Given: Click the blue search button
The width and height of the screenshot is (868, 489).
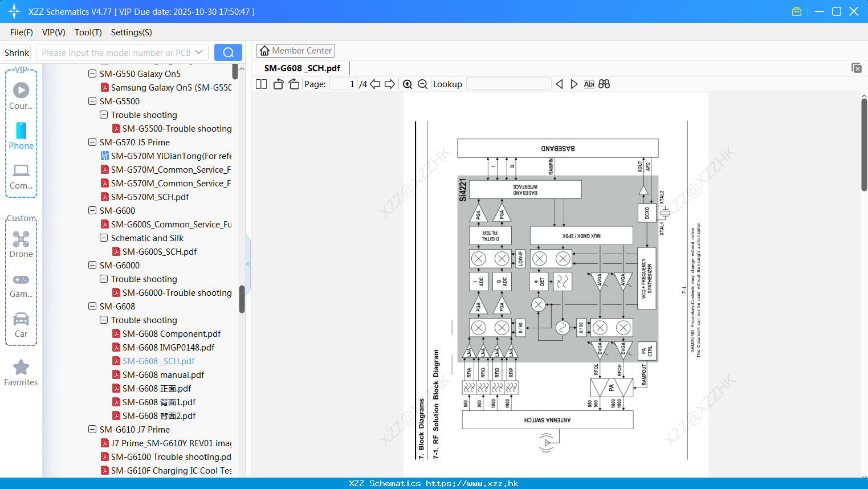Looking at the screenshot, I should (x=228, y=52).
